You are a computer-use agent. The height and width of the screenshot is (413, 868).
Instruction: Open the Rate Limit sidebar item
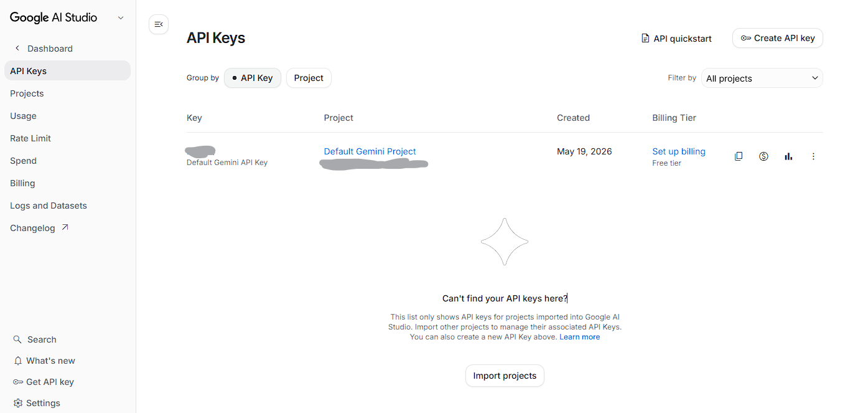[30, 138]
